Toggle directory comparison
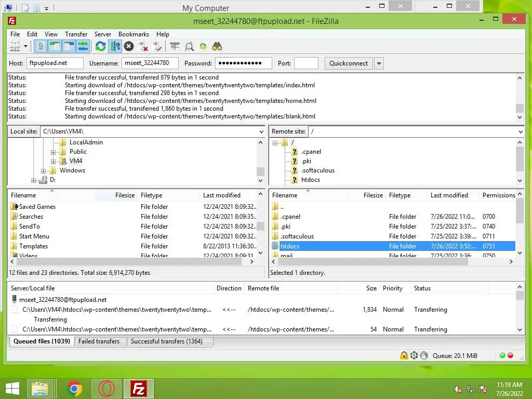The image size is (532, 399). [189, 46]
